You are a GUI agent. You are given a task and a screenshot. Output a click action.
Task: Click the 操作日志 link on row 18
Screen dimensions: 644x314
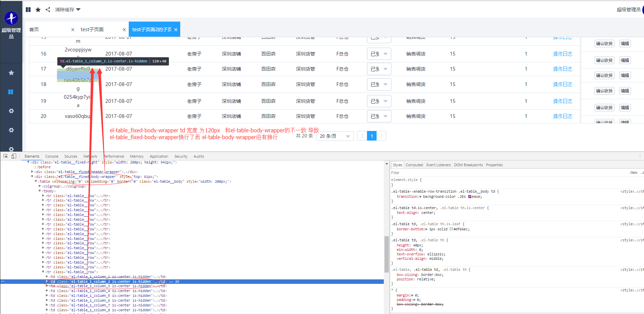click(x=563, y=84)
